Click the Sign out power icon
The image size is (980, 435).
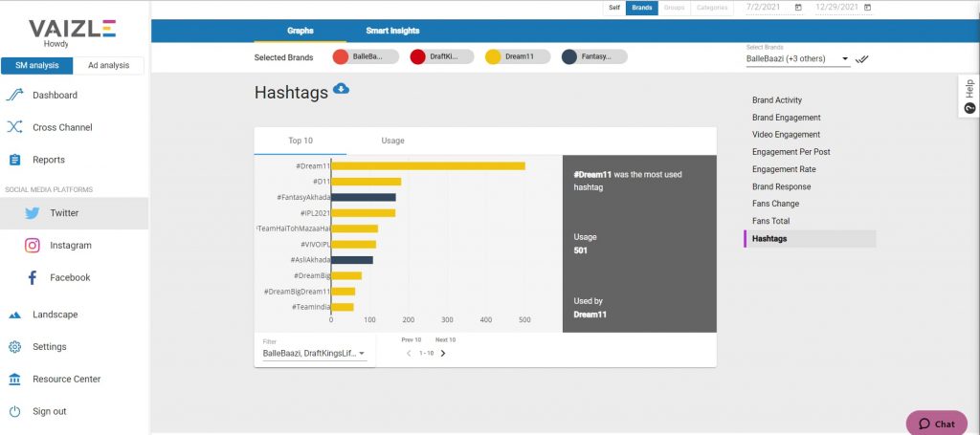pyautogui.click(x=15, y=411)
